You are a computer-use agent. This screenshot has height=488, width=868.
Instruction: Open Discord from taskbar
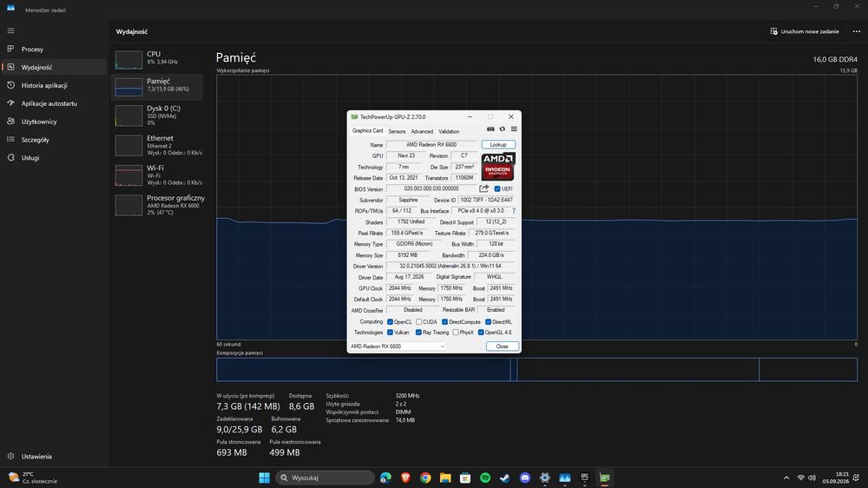click(525, 478)
